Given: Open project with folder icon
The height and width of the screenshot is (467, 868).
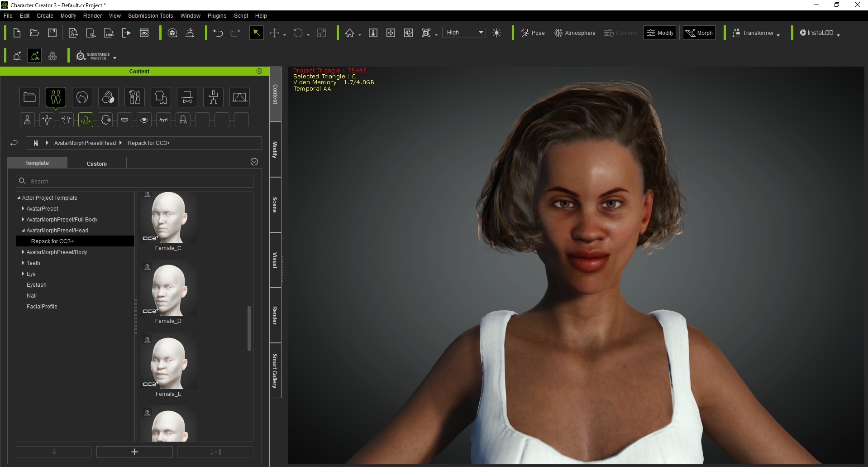Looking at the screenshot, I should pyautogui.click(x=34, y=33).
